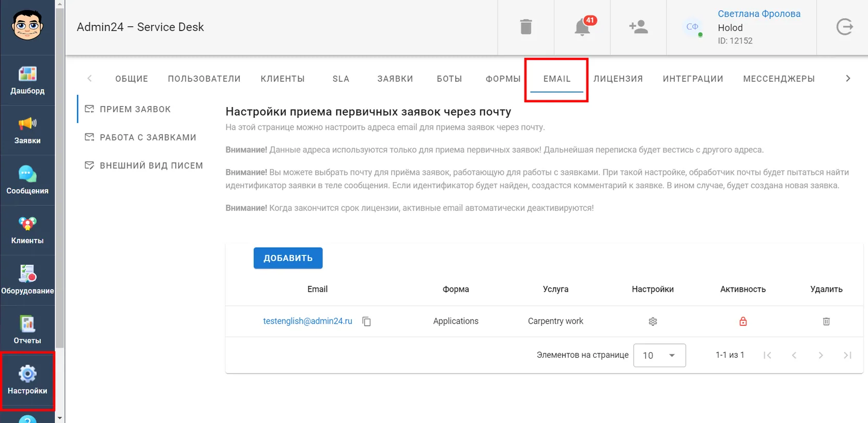Log out using the exit icon
The width and height of the screenshot is (868, 423).
point(844,27)
